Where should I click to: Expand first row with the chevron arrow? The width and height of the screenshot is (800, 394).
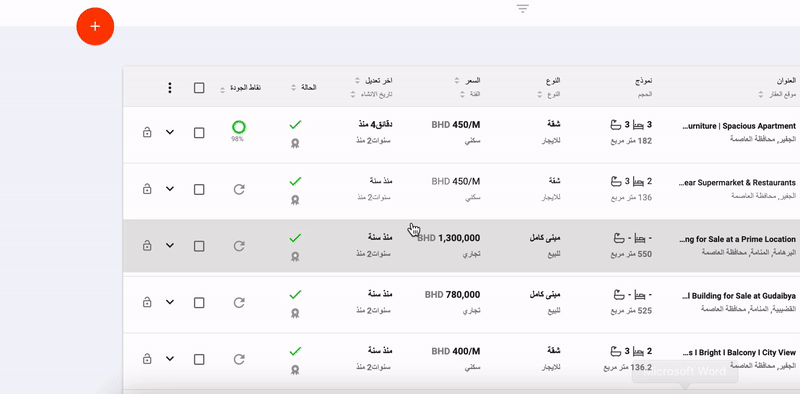(x=170, y=133)
